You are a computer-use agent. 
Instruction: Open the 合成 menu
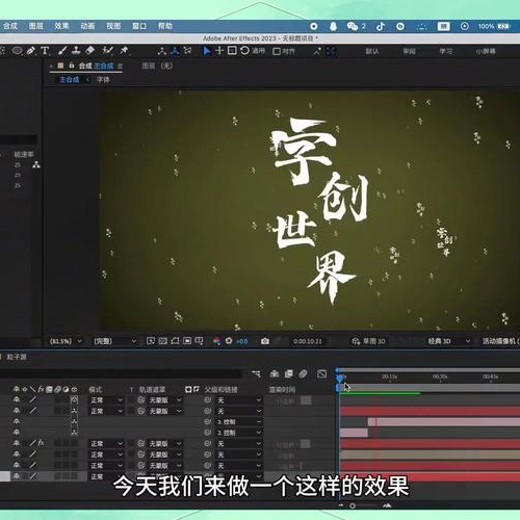click(10, 26)
